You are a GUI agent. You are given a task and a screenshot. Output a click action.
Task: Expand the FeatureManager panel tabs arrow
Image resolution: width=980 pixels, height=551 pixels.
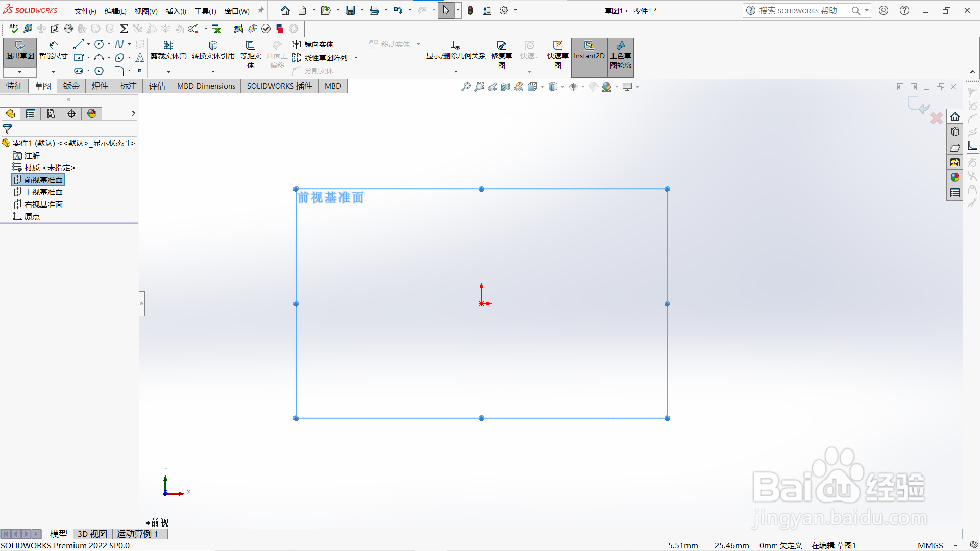pos(133,113)
